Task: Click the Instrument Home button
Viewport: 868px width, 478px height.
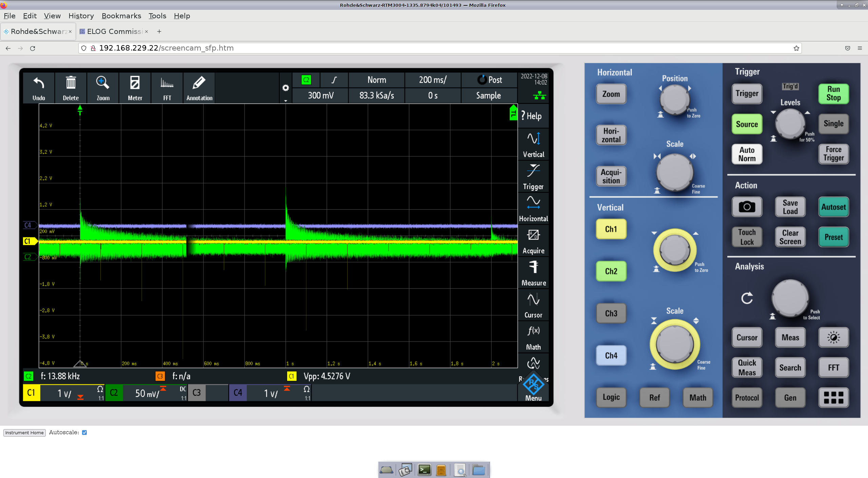Action: click(24, 433)
